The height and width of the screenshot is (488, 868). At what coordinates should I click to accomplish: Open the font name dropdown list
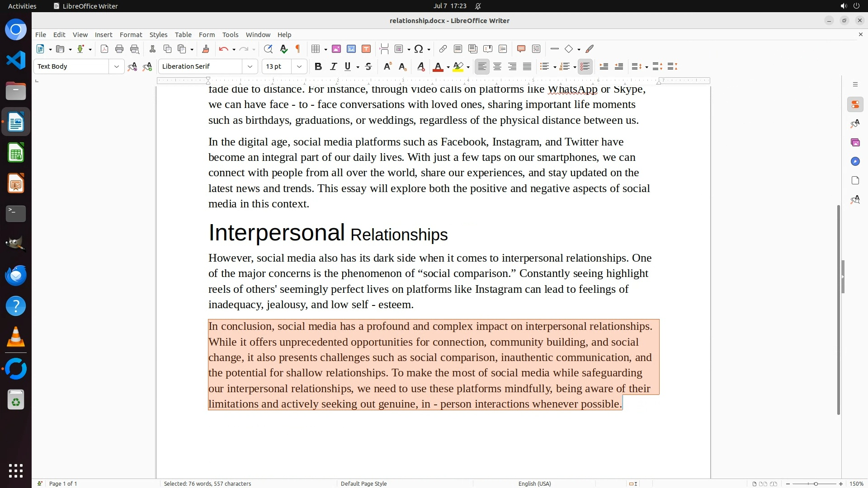(250, 66)
